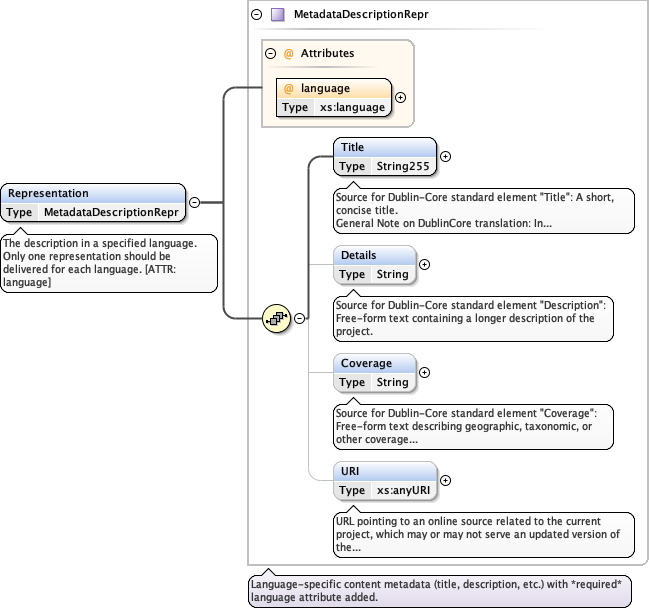Collapse the Attributes group

tap(270, 53)
